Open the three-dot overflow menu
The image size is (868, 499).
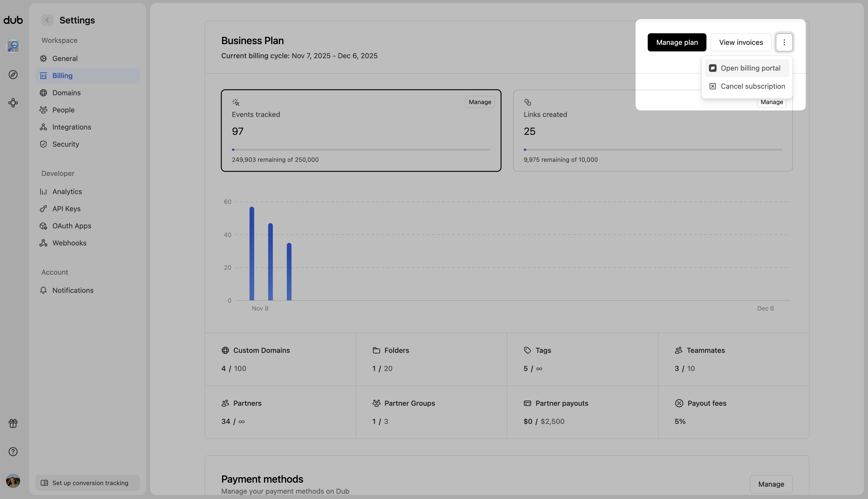[784, 42]
